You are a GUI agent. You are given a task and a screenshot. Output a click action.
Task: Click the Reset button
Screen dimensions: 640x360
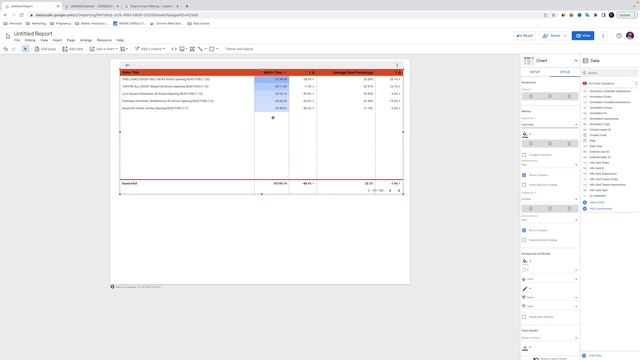click(x=525, y=36)
